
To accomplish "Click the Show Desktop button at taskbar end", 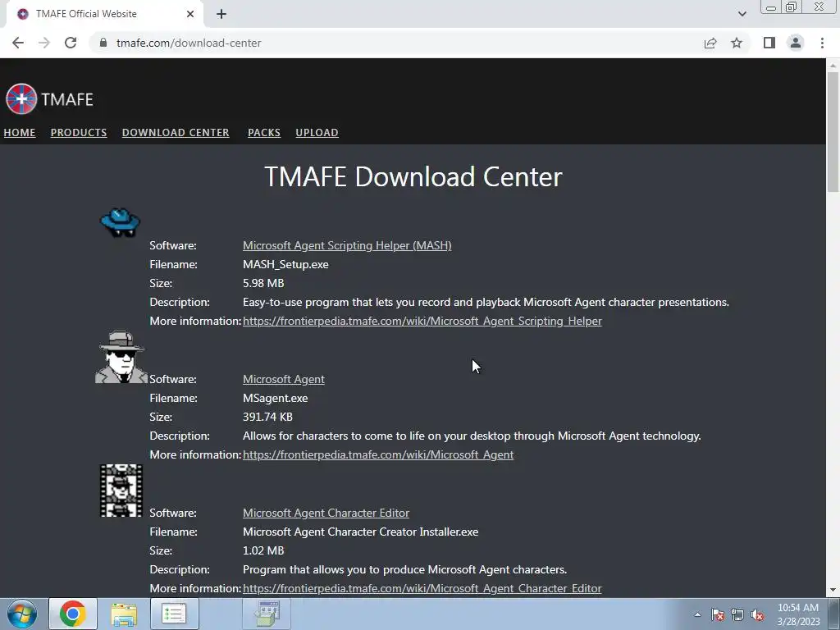I will click(x=834, y=614).
